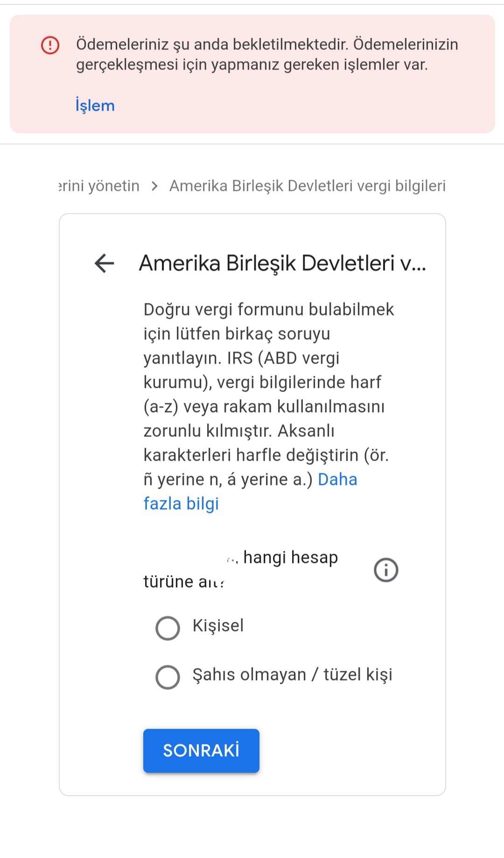The height and width of the screenshot is (858, 504).
Task: Click the red warning icon in alert
Action: point(50,45)
